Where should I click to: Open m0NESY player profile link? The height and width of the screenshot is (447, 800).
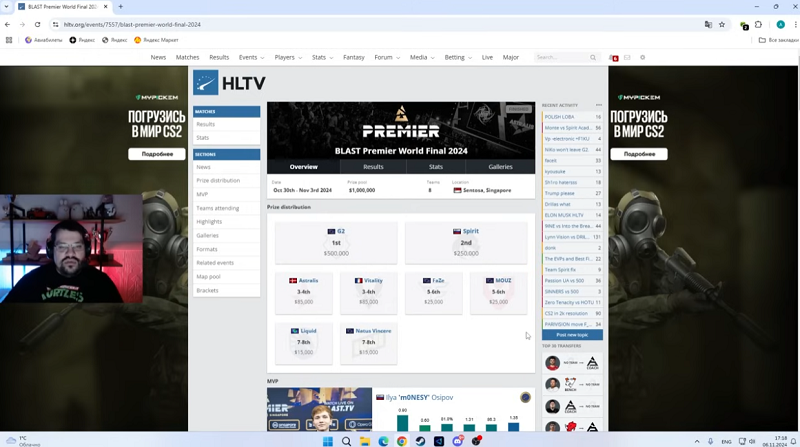coord(420,398)
